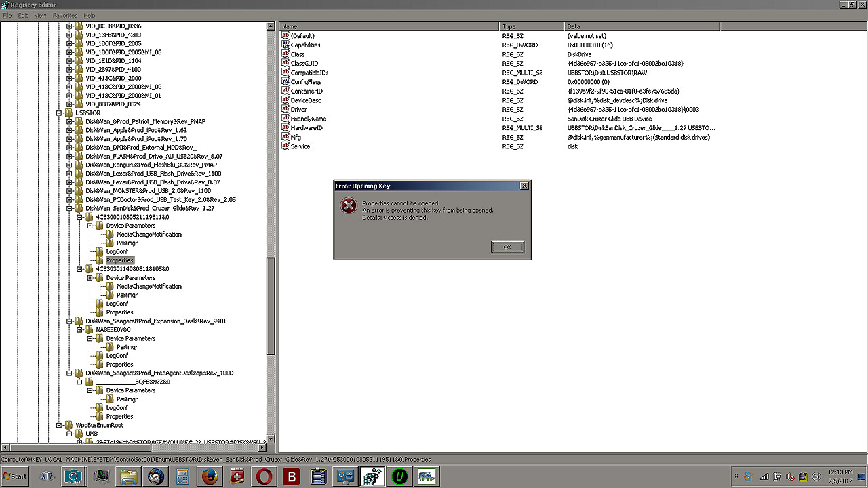Image resolution: width=868 pixels, height=488 pixels.
Task: Click tree pane vertical scrollbar thumb
Action: coord(271,306)
